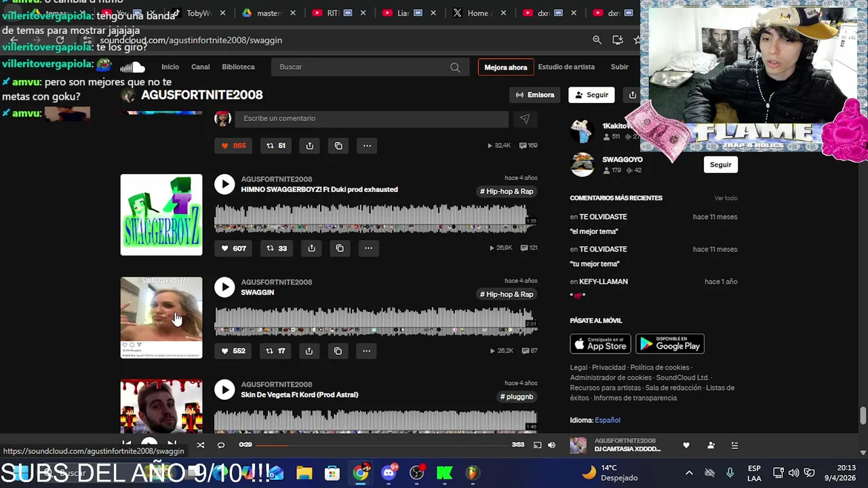Open the SoundCloud logo home link

click(133, 67)
